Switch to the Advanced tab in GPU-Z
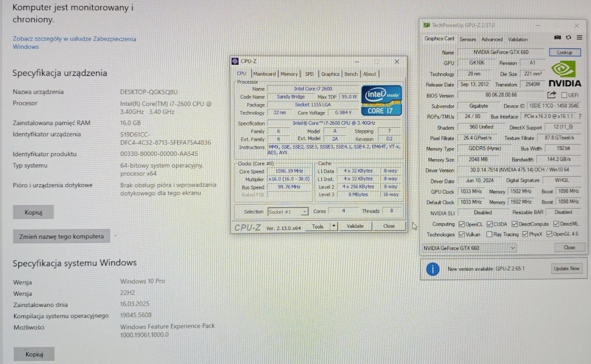591x364 pixels. (492, 40)
